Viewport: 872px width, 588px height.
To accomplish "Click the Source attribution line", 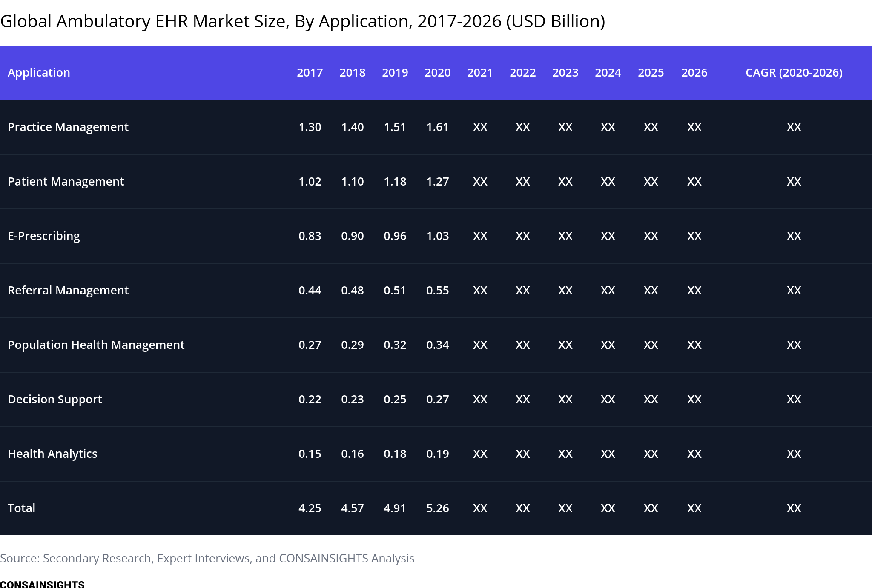I will tap(207, 559).
